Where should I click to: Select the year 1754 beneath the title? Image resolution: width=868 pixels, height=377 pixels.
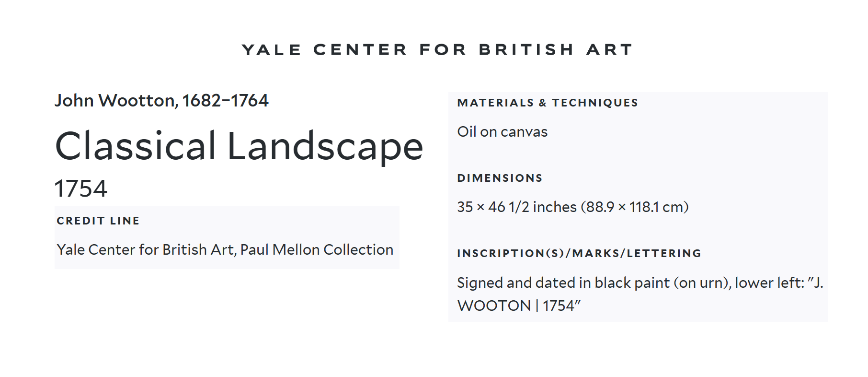coord(80,188)
